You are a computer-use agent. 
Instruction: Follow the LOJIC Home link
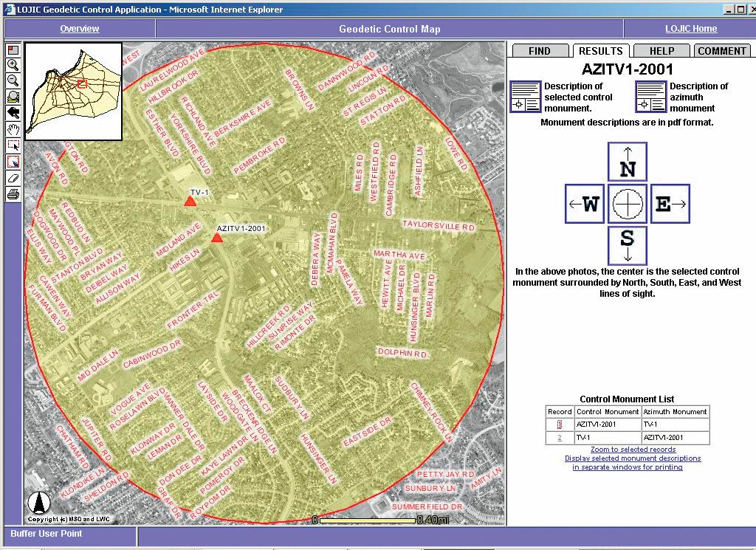(691, 29)
